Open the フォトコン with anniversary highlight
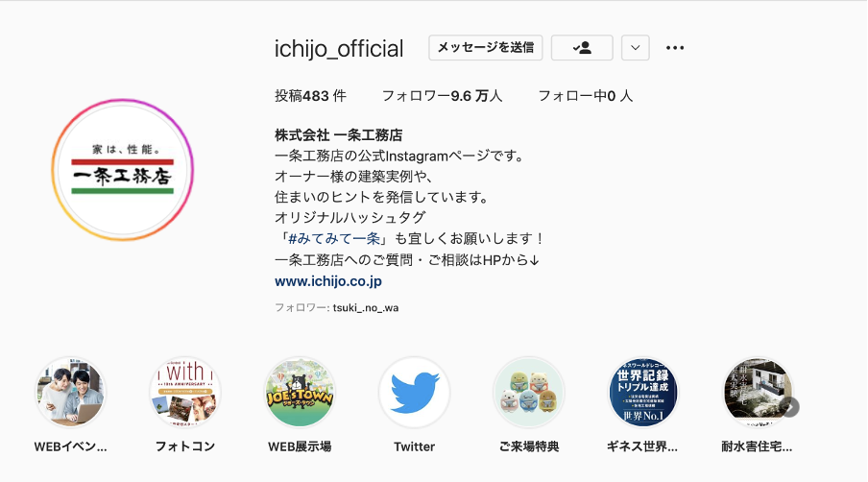Image resolution: width=868 pixels, height=482 pixels. click(185, 393)
